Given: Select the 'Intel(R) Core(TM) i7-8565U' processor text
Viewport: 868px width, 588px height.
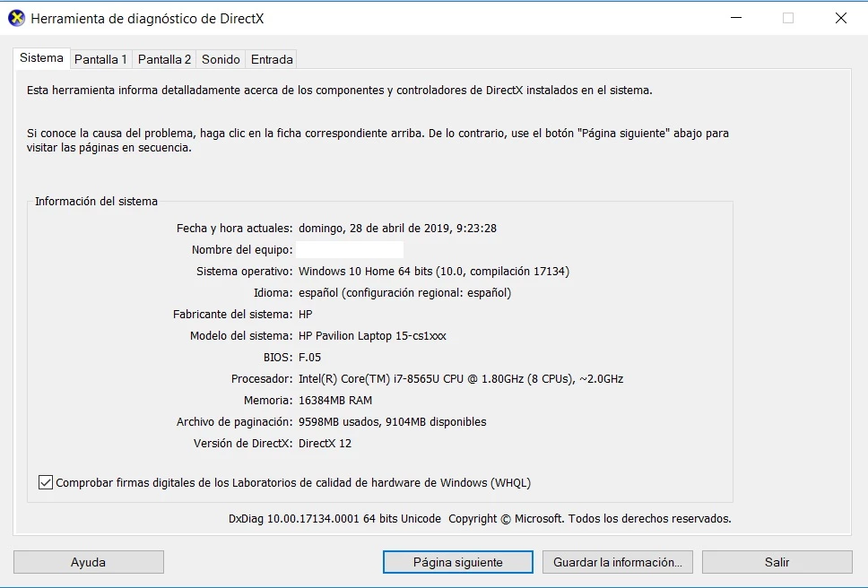Looking at the screenshot, I should [x=369, y=379].
